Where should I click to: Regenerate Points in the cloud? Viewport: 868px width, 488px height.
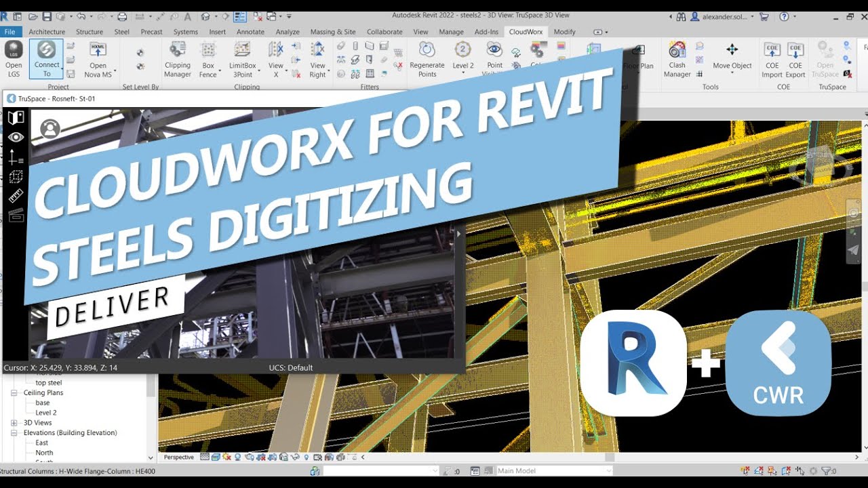pos(427,59)
